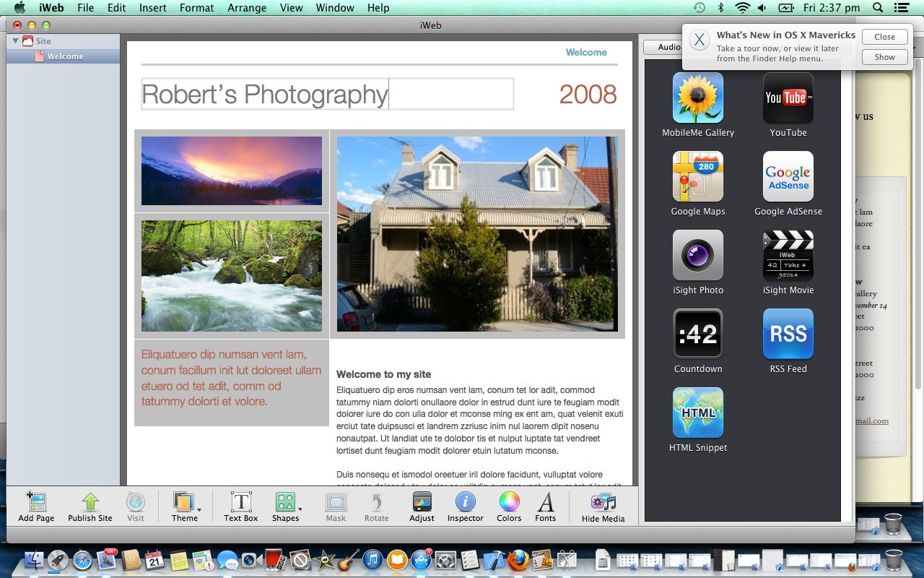Open Spotlight search in menu bar
The image size is (924, 578).
(x=878, y=8)
